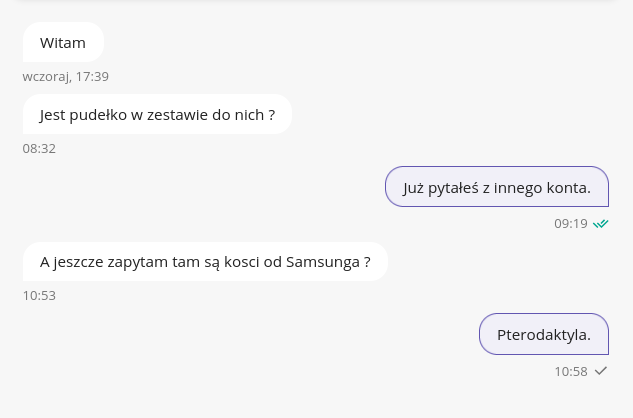The width and height of the screenshot is (633, 418).
Task: Select the "Witam" message bubble
Action: (63, 43)
